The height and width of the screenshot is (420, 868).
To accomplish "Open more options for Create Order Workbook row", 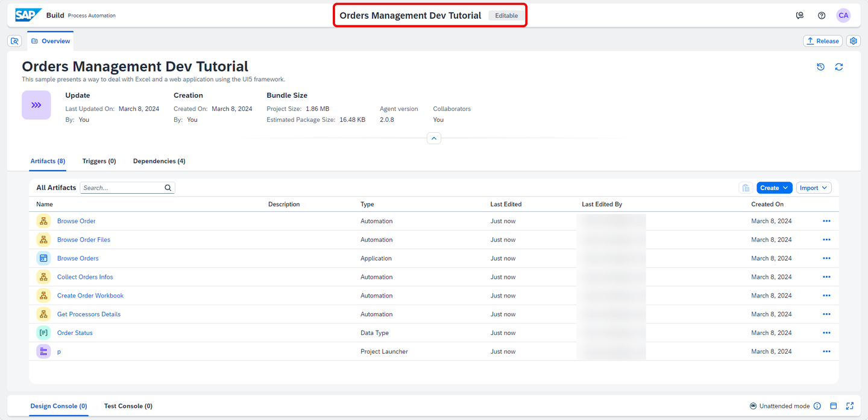I will [826, 296].
